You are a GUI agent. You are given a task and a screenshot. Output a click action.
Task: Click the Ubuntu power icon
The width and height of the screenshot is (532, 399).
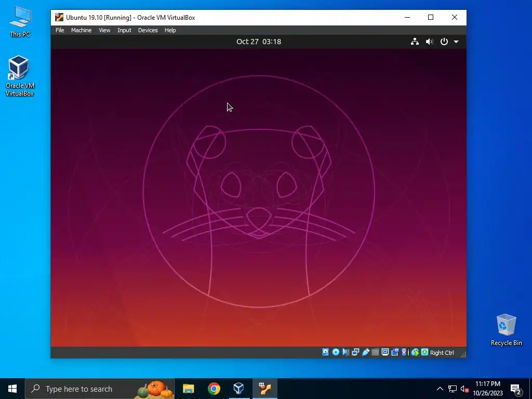pyautogui.click(x=444, y=42)
